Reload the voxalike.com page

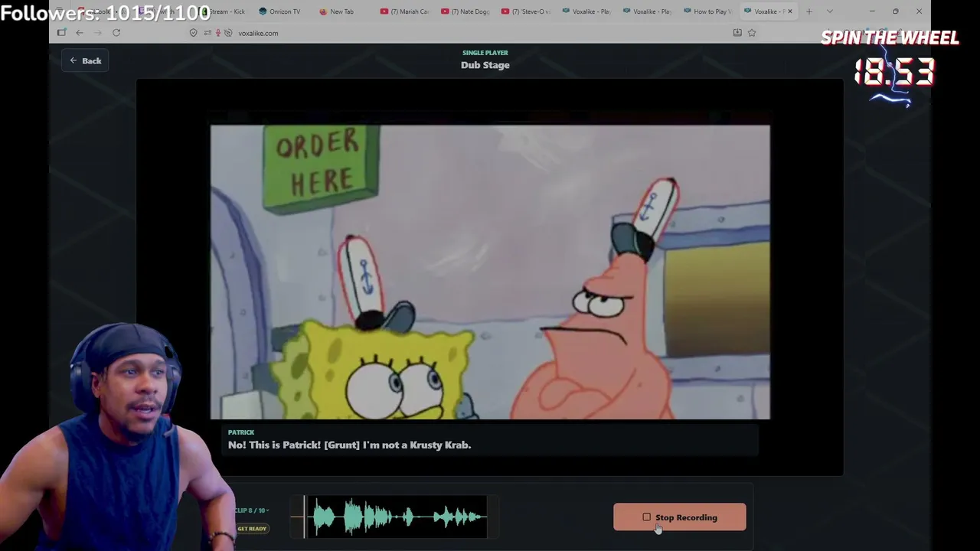click(116, 33)
